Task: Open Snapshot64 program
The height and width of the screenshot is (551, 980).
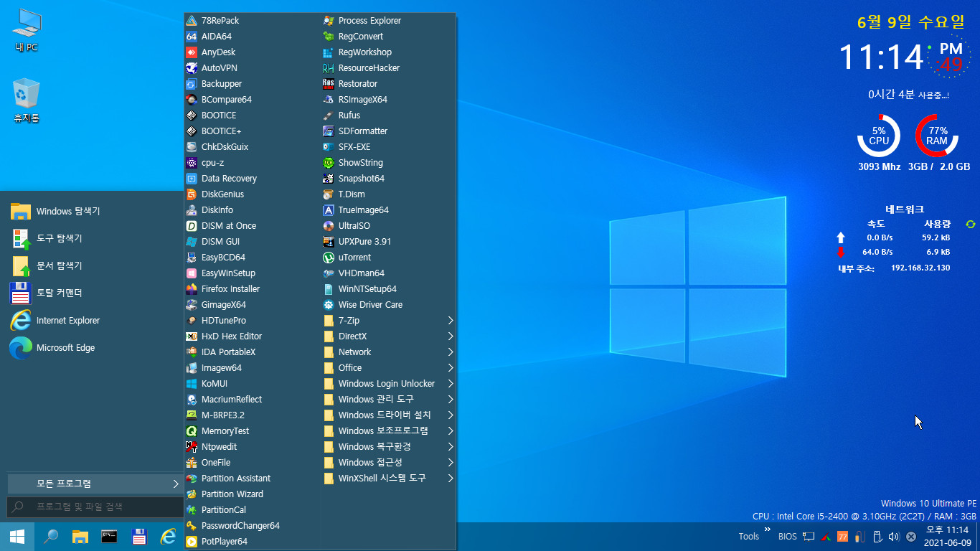Action: pyautogui.click(x=388, y=179)
